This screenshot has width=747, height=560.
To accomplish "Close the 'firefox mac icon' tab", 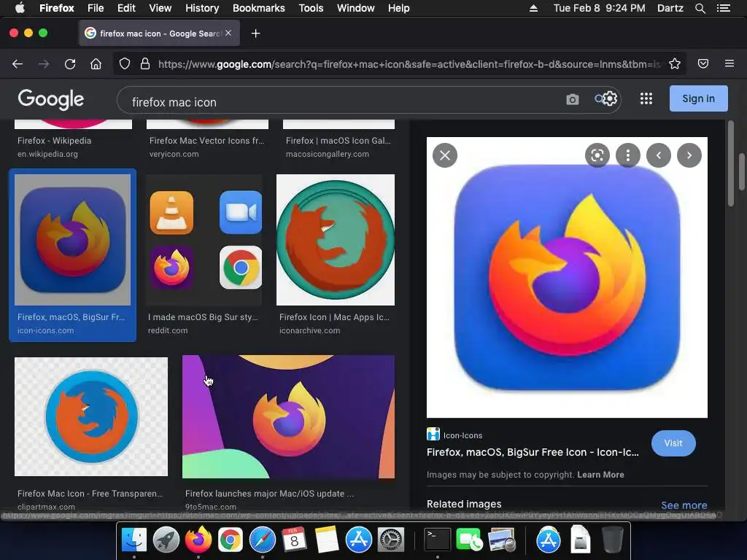I will click(x=228, y=33).
